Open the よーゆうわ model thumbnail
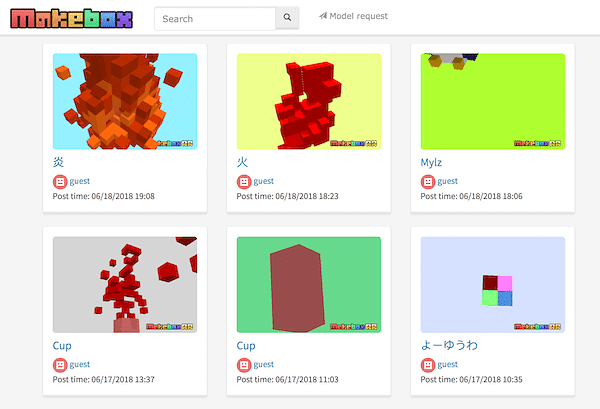This screenshot has width=600, height=409. click(x=492, y=284)
